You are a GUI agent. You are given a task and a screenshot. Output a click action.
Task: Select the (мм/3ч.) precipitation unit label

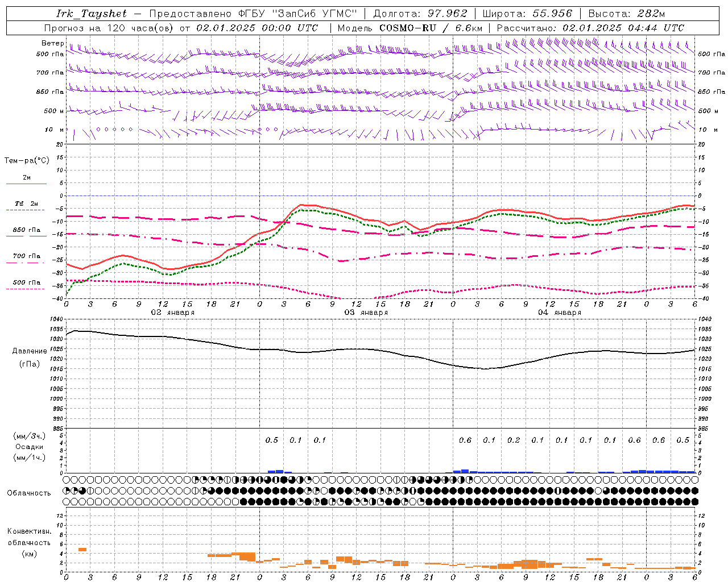(x=29, y=436)
